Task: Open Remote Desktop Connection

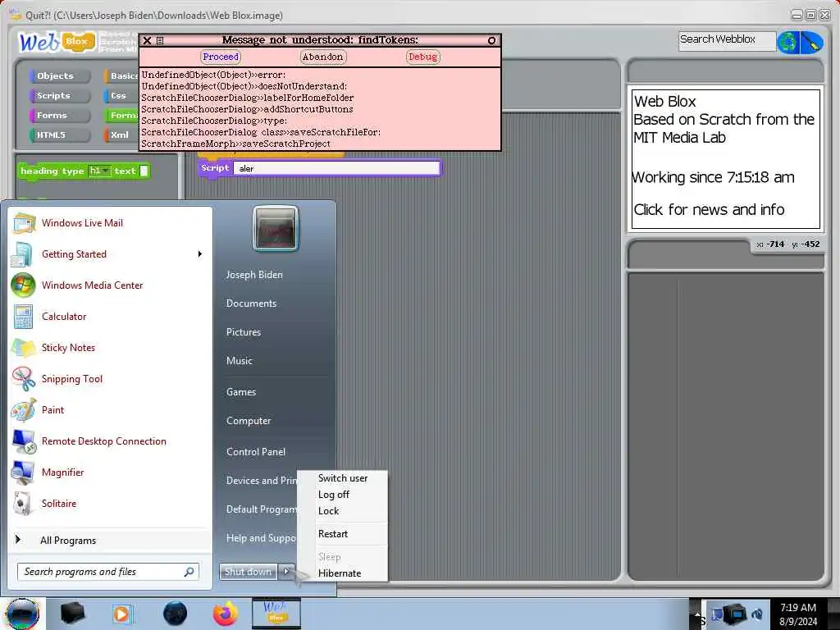Action: (x=110, y=441)
